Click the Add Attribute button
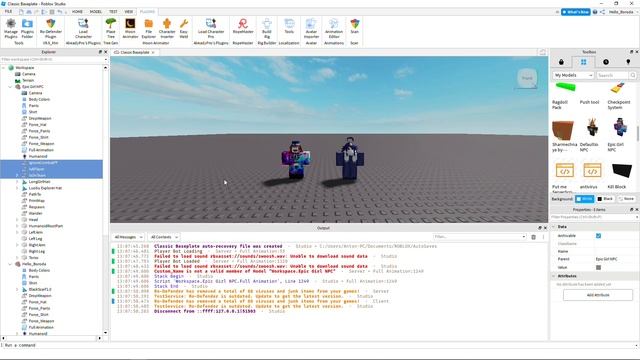Screen dimensions: 640x360 [598, 295]
